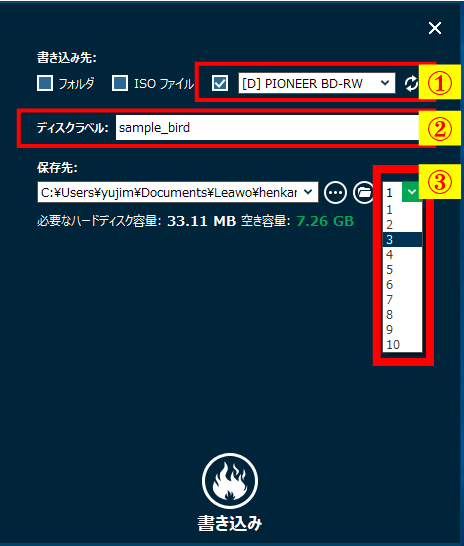The height and width of the screenshot is (546, 464).
Task: Click the flame burn icon
Action: pos(230,481)
